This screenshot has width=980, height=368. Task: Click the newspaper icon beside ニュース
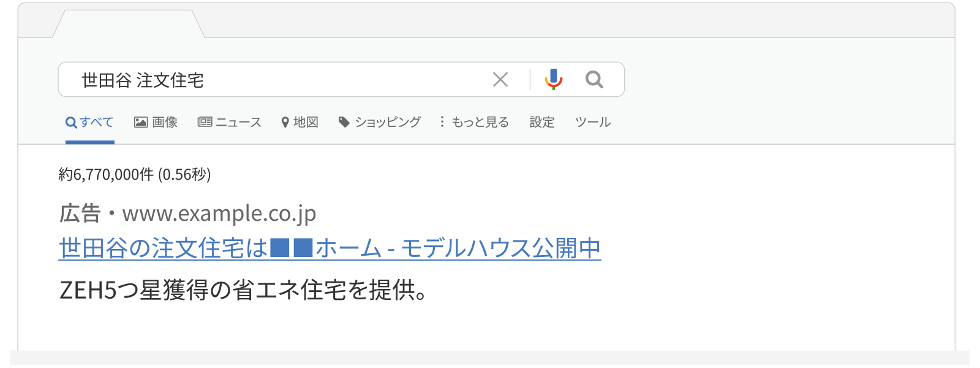click(205, 122)
